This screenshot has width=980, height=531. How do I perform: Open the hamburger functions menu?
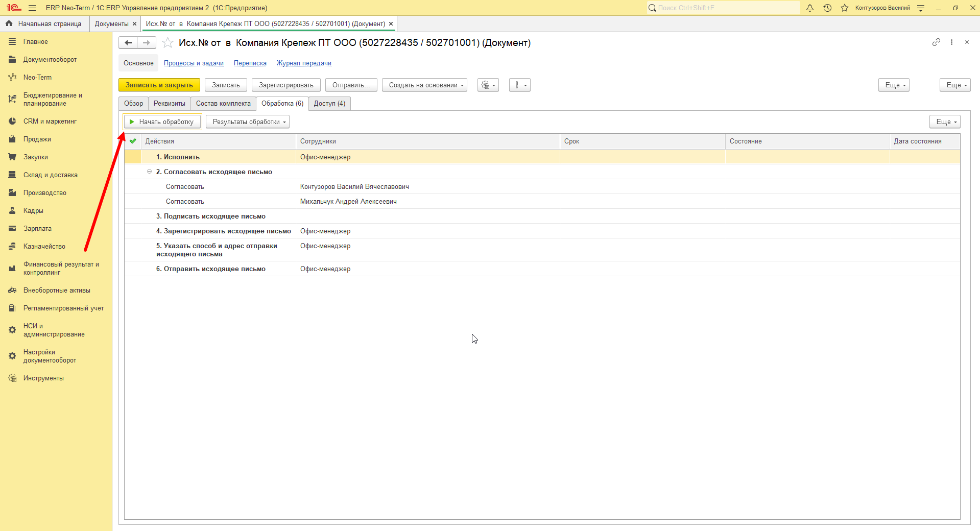click(x=32, y=8)
